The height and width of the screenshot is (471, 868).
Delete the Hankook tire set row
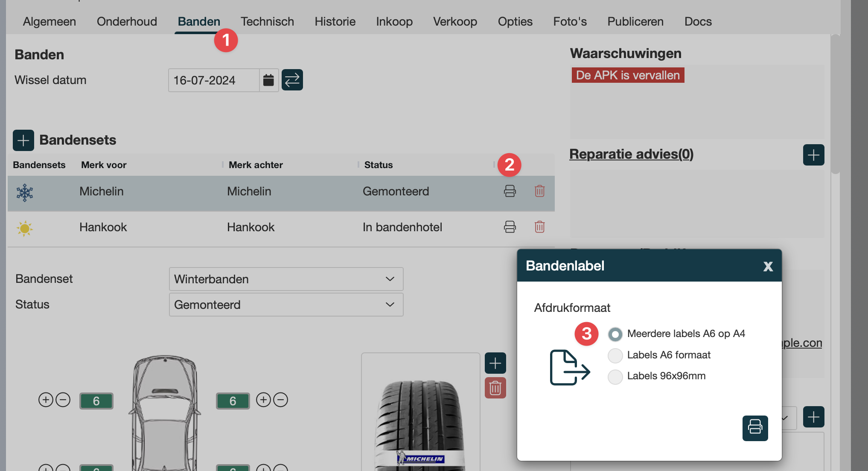[539, 227]
